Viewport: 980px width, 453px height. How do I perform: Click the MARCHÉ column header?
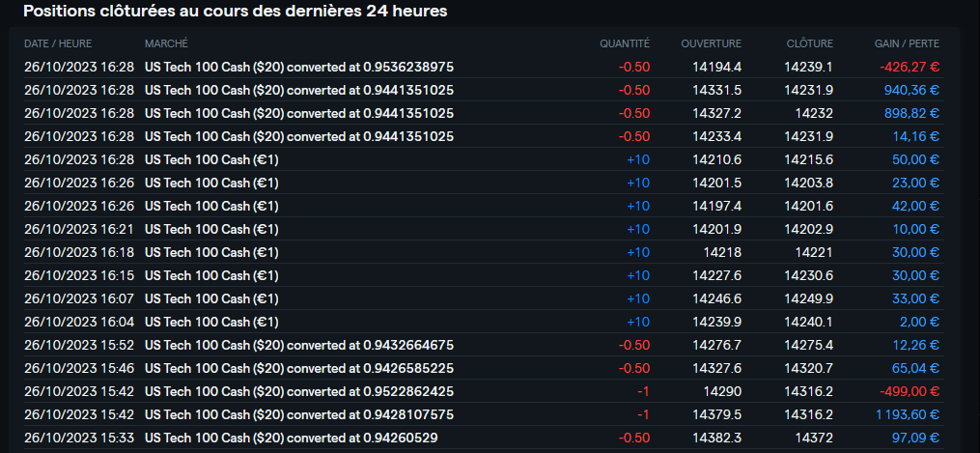[x=166, y=43]
